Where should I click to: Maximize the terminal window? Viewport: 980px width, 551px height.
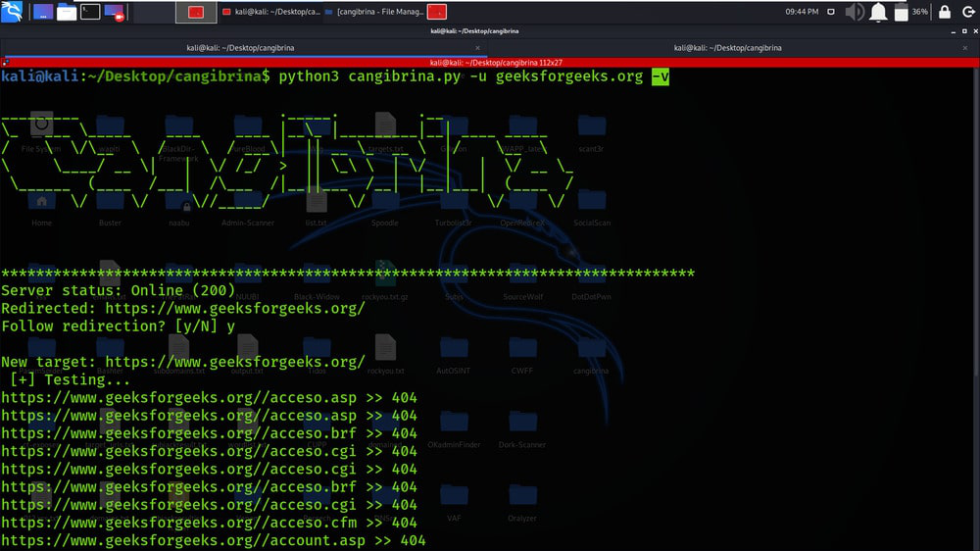click(x=964, y=30)
